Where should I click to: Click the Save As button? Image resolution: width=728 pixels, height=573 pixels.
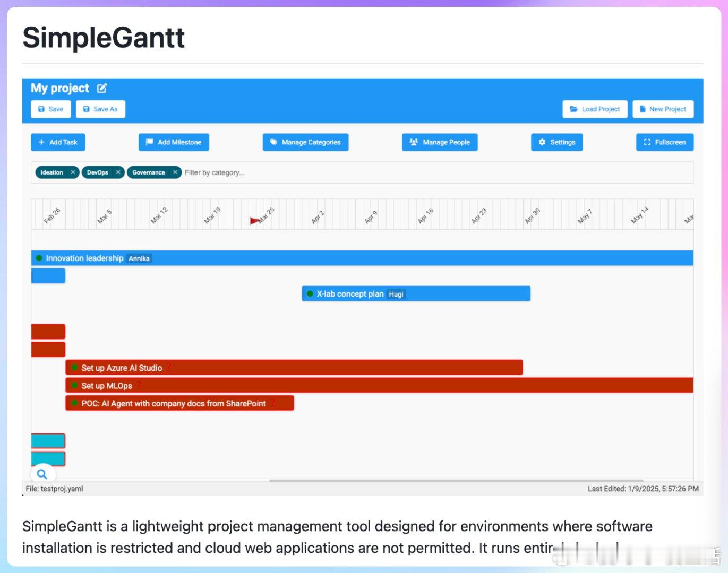pos(100,109)
